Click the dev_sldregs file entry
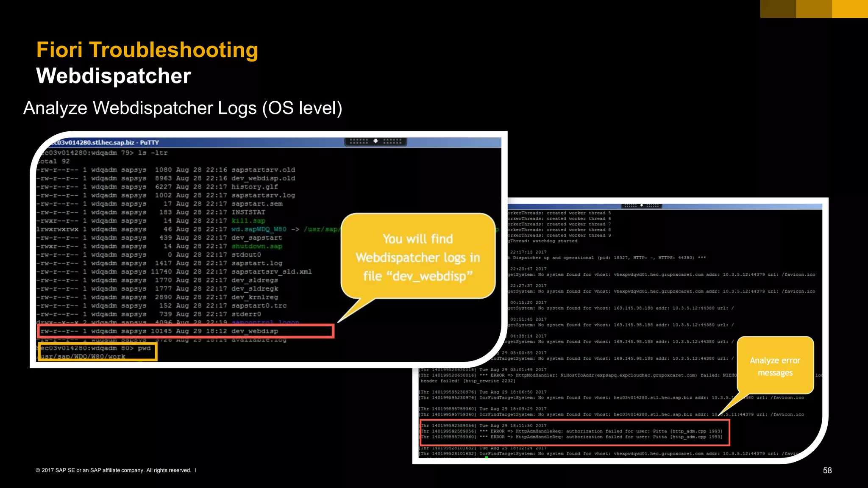868x488 pixels. [255, 280]
